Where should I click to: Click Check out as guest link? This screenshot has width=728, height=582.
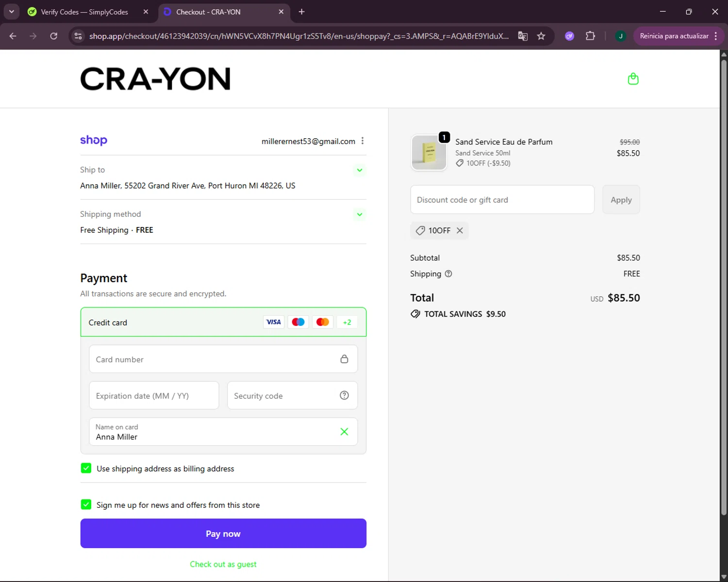(x=223, y=564)
